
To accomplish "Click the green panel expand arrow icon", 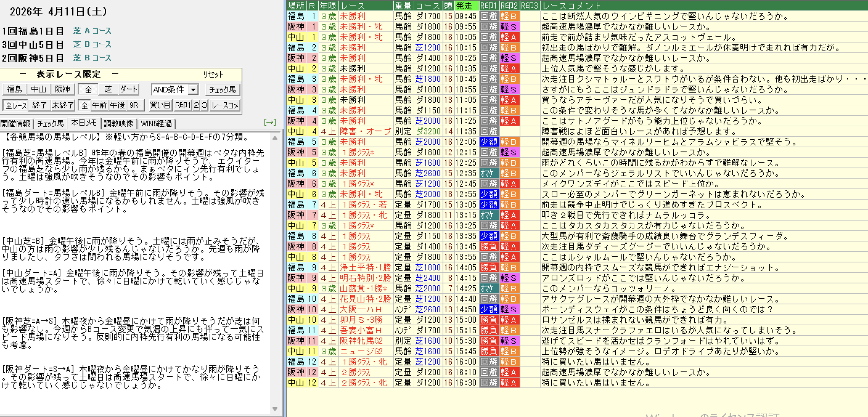I will [270, 122].
